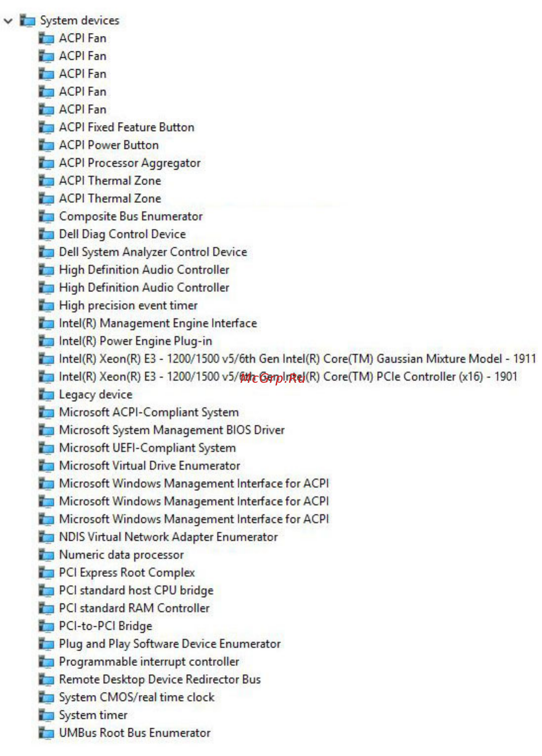Image resolution: width=542 pixels, height=756 pixels.
Task: Select System timer entry
Action: (93, 715)
